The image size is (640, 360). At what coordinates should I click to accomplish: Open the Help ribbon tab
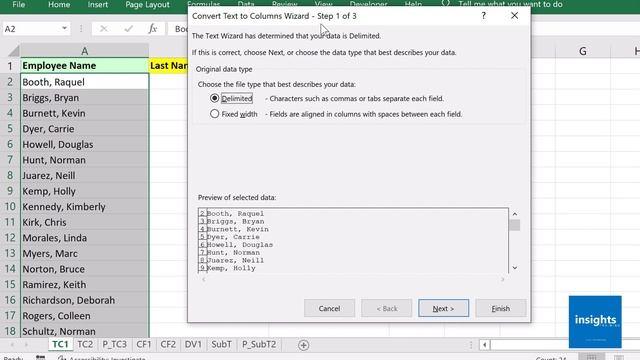point(413,4)
